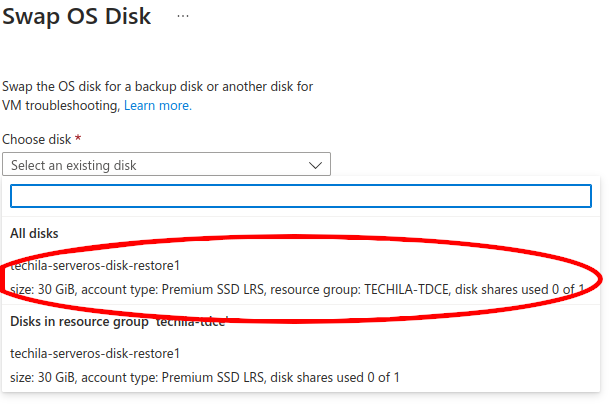Open the ellipsis menu beside Swap OS Disk
The height and width of the screenshot is (405, 613).
coord(182,17)
